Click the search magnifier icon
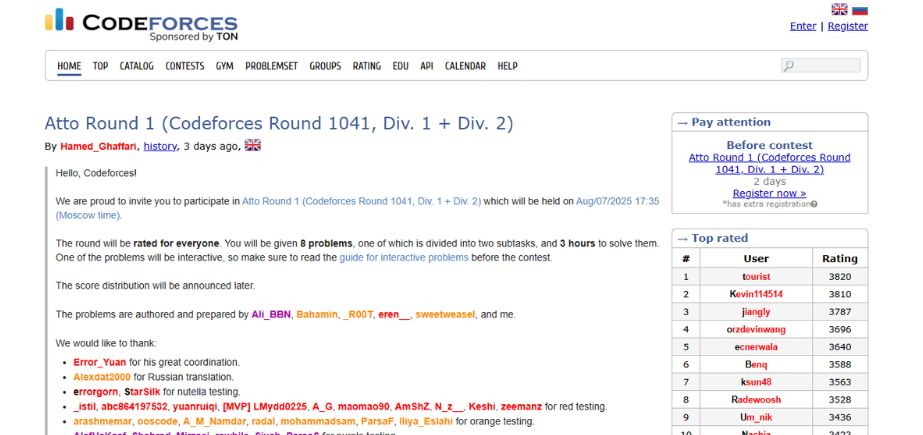This screenshot has height=435, width=923. pyautogui.click(x=789, y=66)
